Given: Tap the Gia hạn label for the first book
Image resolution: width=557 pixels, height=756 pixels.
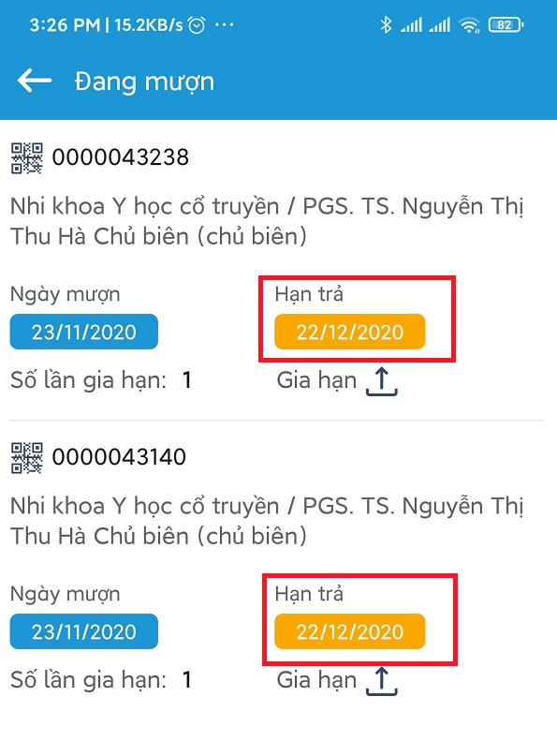Looking at the screenshot, I should tap(316, 380).
